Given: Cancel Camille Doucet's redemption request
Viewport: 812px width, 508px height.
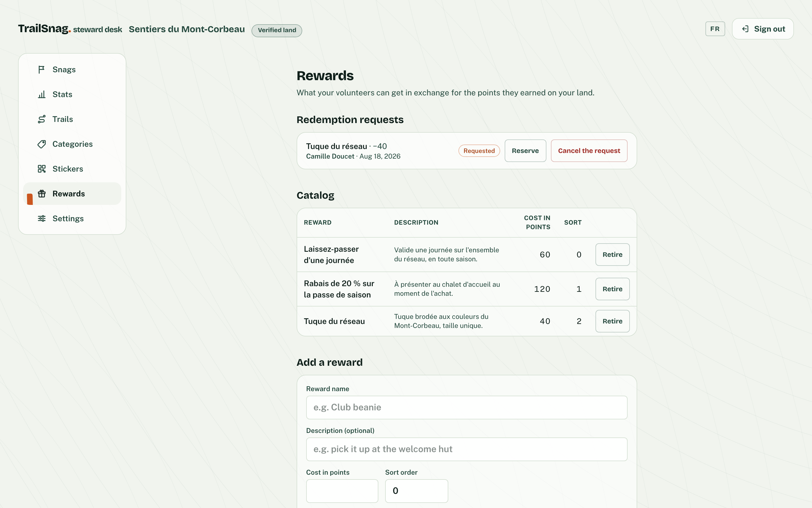Looking at the screenshot, I should [x=589, y=151].
